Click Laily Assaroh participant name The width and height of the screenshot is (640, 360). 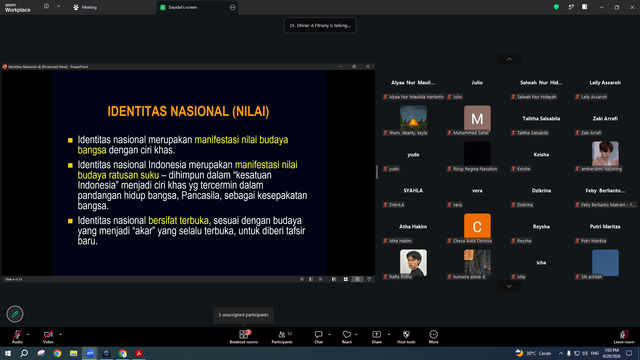[x=605, y=83]
